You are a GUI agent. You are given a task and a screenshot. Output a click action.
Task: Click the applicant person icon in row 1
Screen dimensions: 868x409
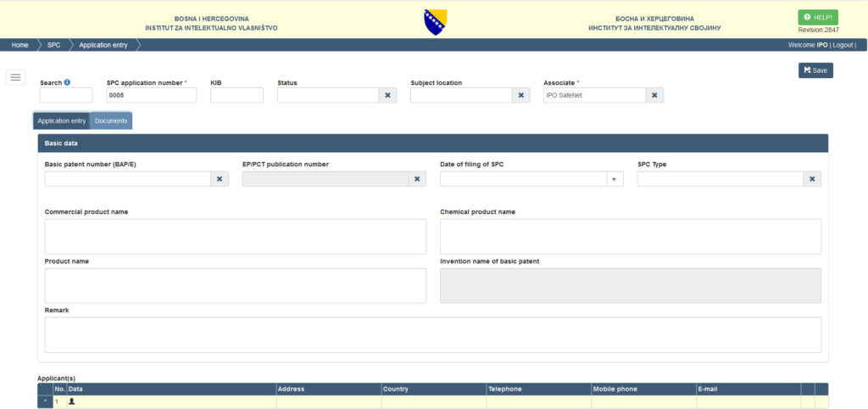pos(71,402)
